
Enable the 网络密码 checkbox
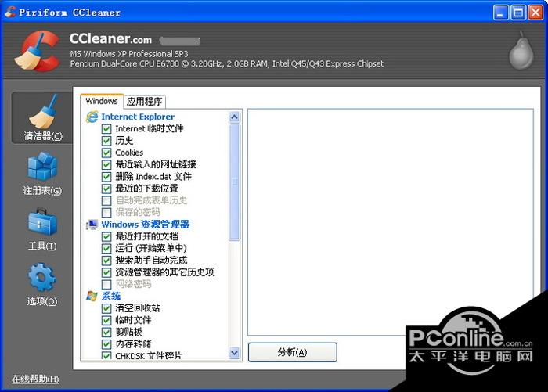coord(106,284)
